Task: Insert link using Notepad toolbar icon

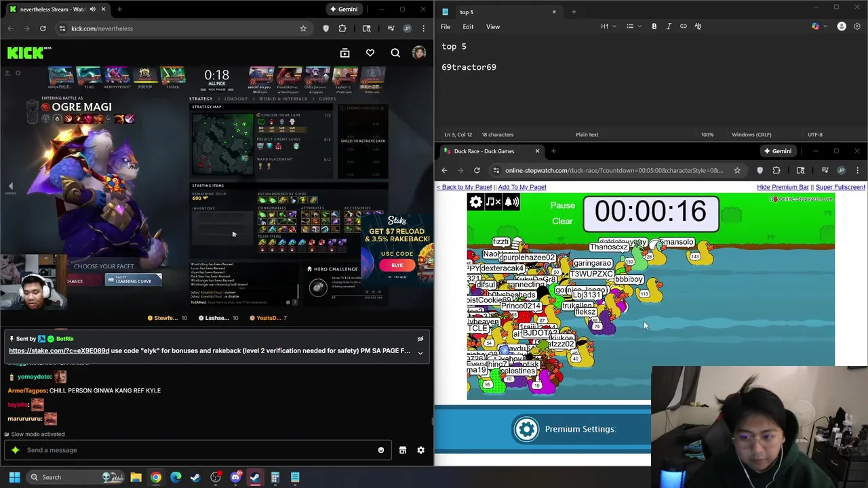Action: [684, 26]
